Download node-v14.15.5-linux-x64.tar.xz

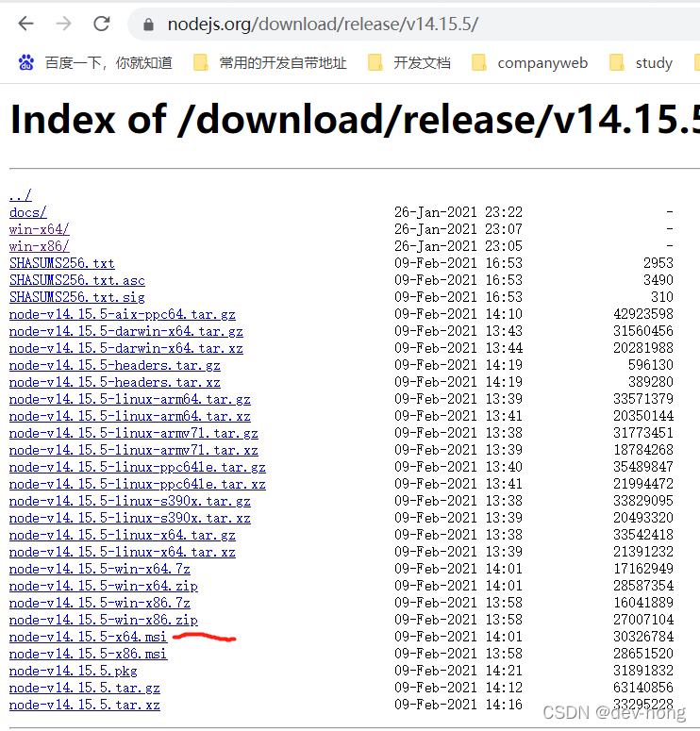123,552
